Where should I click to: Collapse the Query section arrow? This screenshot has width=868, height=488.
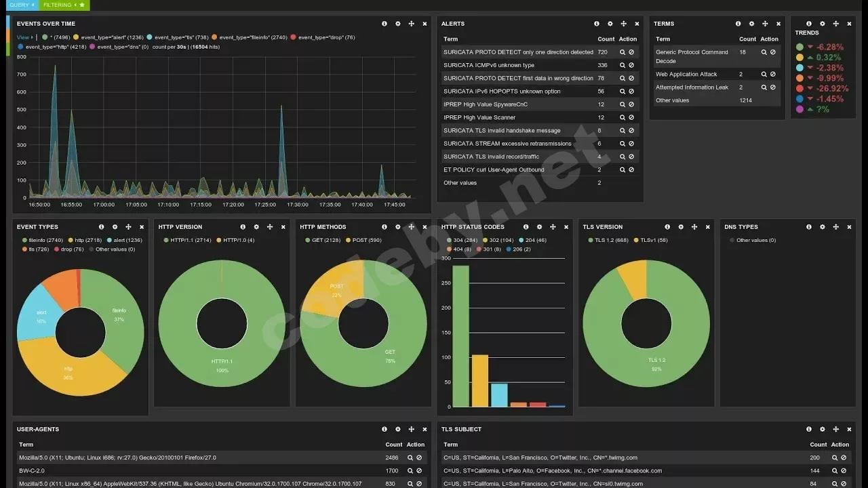[x=33, y=5]
